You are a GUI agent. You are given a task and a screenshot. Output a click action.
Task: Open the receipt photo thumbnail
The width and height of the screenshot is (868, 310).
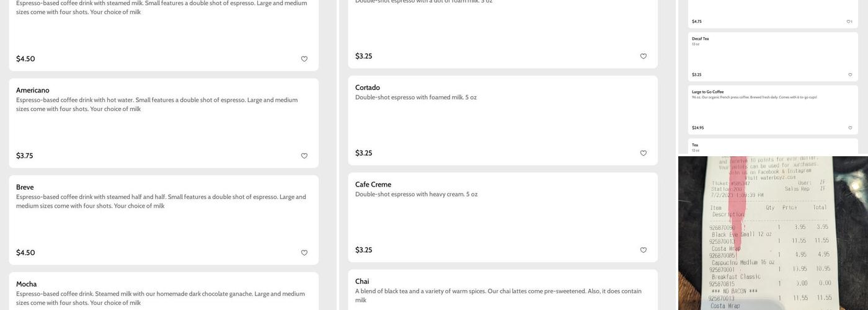tap(773, 233)
